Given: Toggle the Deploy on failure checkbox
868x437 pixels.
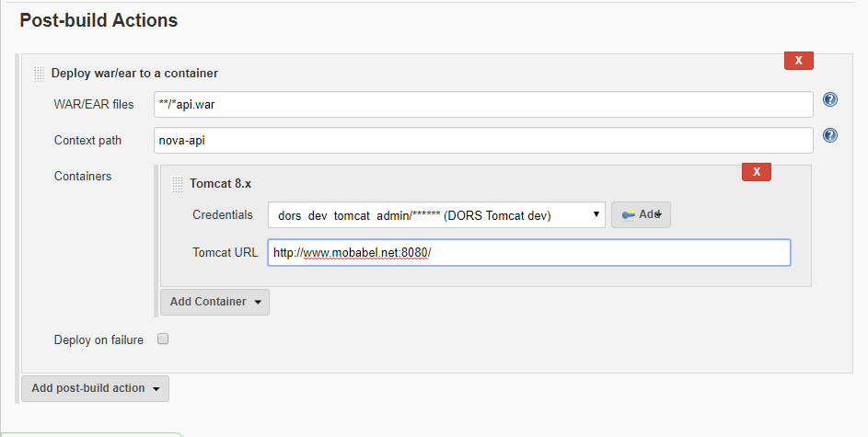Looking at the screenshot, I should [163, 339].
